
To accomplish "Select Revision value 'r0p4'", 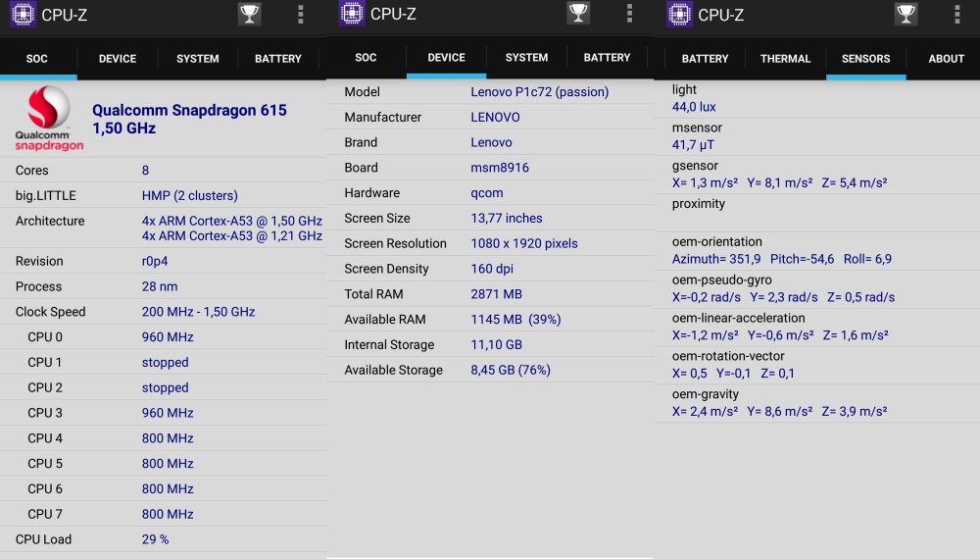I will tap(155, 262).
